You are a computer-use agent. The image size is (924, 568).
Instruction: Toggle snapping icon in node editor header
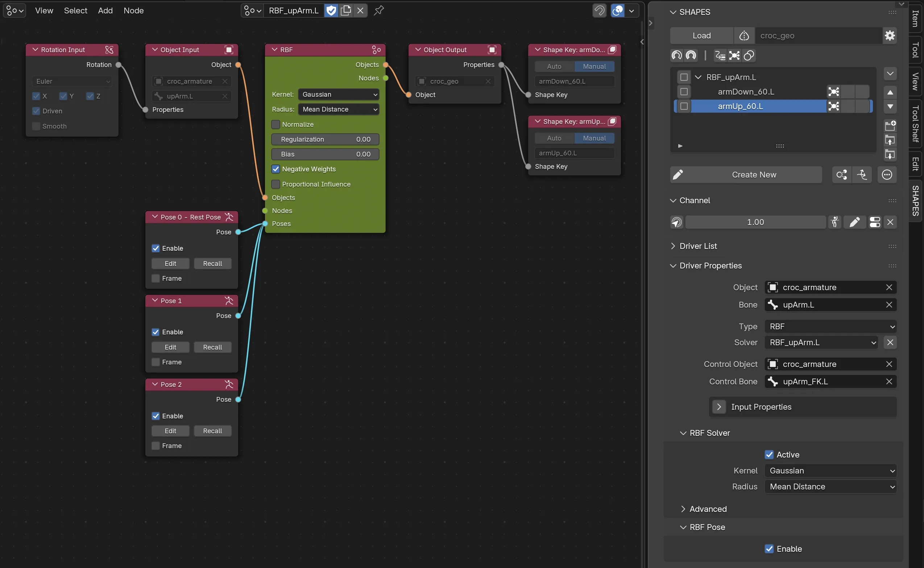(x=600, y=11)
